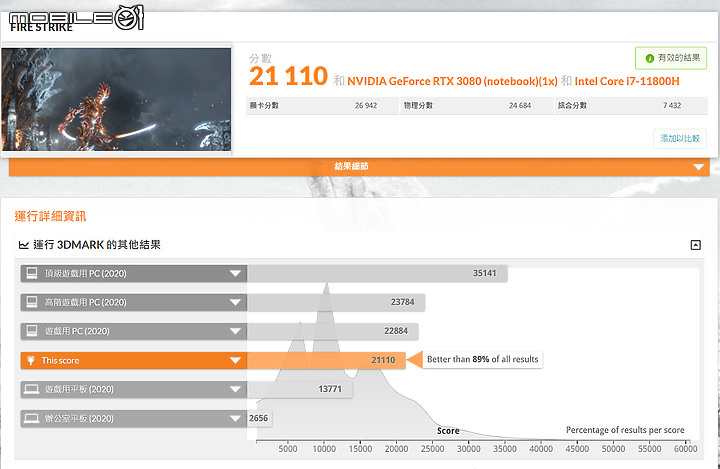Click the orange 21110 bar value
The height and width of the screenshot is (469, 720).
pos(383,360)
